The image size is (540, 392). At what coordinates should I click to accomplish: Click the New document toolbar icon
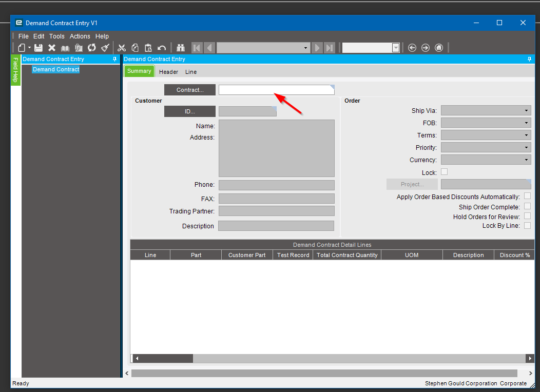tap(22, 48)
